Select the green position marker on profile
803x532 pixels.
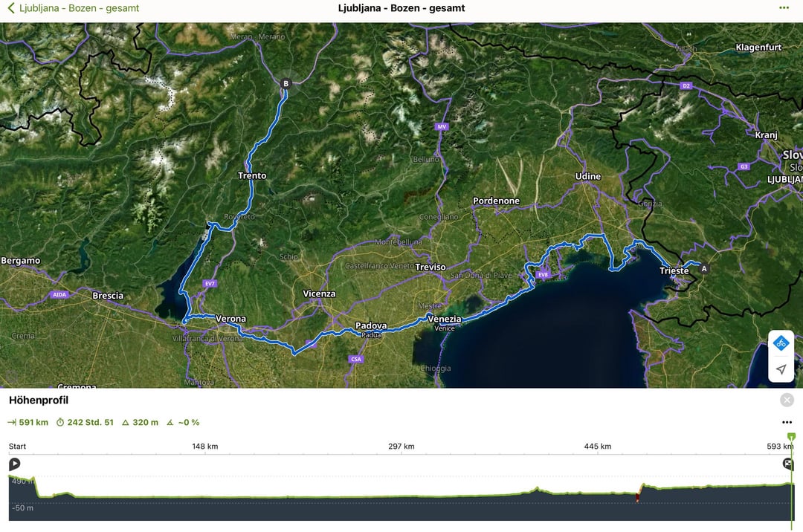coord(791,437)
